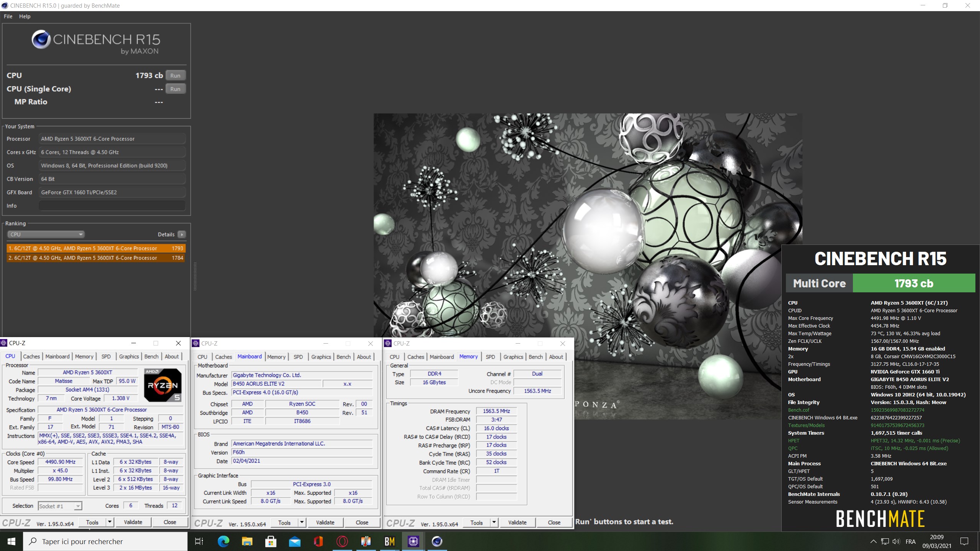This screenshot has height=551, width=980.
Task: Open the Windows Start menu
Action: pyautogui.click(x=11, y=541)
